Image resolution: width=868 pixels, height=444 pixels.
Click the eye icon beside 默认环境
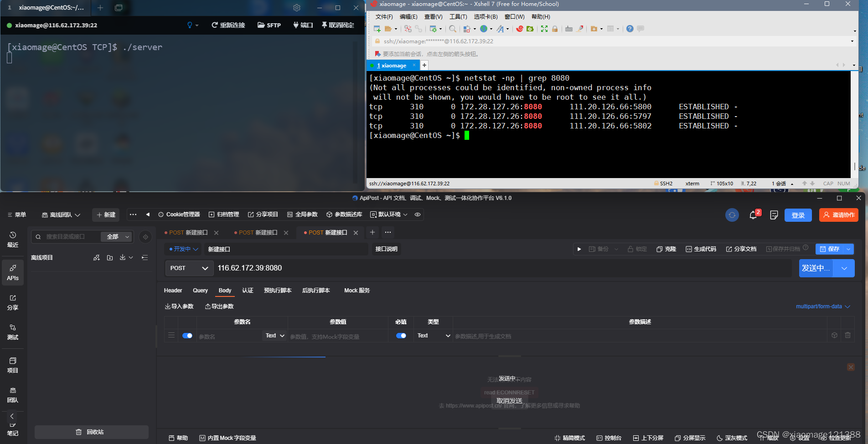coord(418,214)
